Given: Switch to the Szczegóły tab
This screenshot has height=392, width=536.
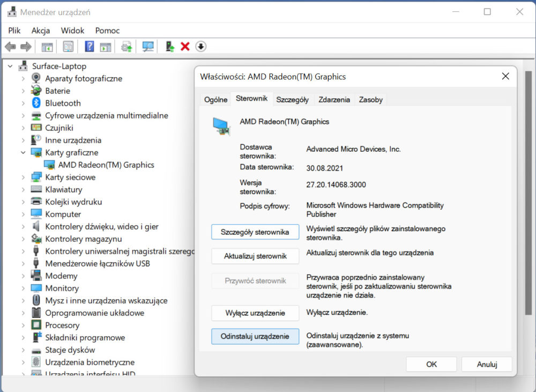Looking at the screenshot, I should point(292,100).
